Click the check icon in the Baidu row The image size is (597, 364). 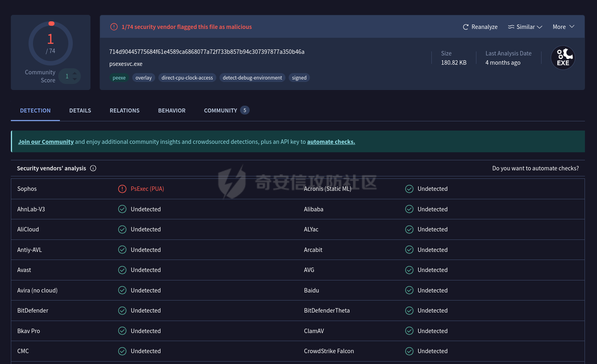pyautogui.click(x=409, y=290)
